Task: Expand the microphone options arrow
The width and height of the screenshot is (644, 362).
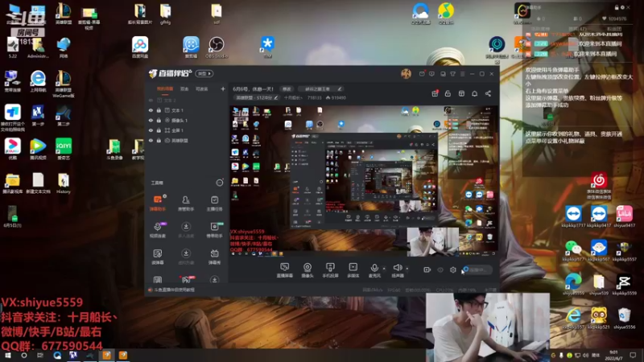Action: 384,269
